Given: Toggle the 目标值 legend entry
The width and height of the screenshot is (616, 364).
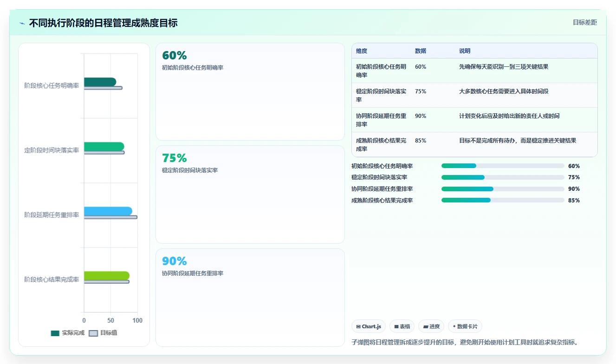Looking at the screenshot, I should [x=103, y=333].
